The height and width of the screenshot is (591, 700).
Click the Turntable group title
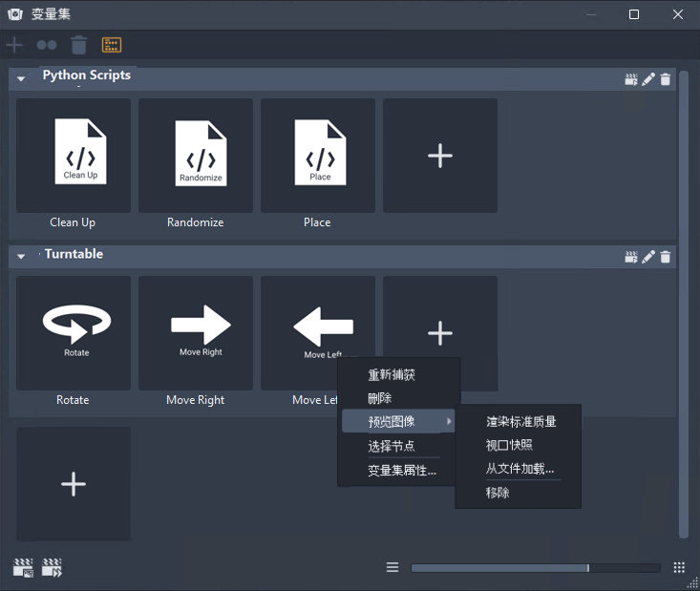pos(74,254)
